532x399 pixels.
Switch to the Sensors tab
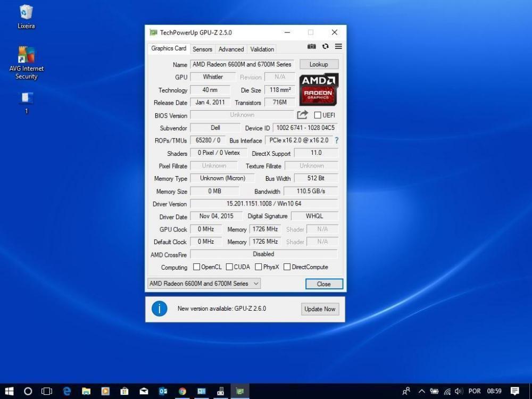click(x=202, y=49)
